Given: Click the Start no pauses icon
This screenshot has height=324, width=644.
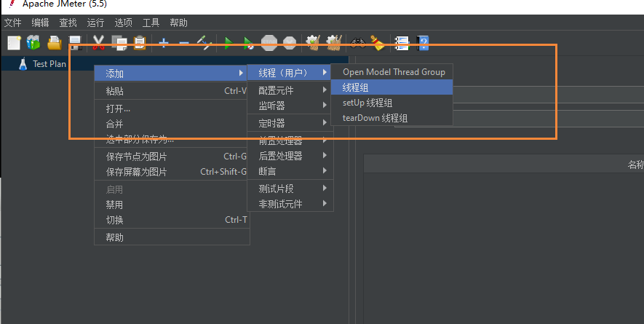Looking at the screenshot, I should coord(248,43).
